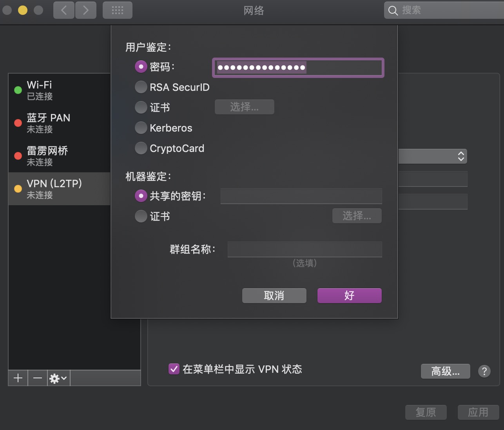Viewport: 504px width, 430px height.
Task: Click the 群组名称 text field
Action: (305, 249)
